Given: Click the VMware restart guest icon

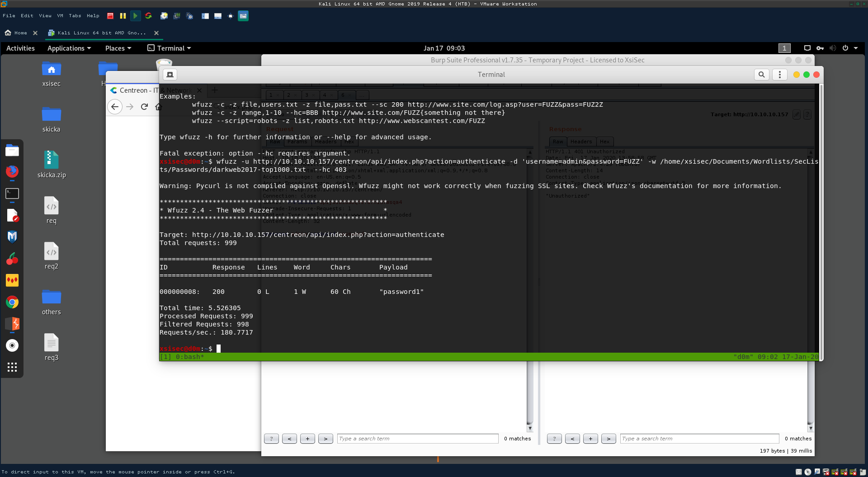Looking at the screenshot, I should 148,16.
